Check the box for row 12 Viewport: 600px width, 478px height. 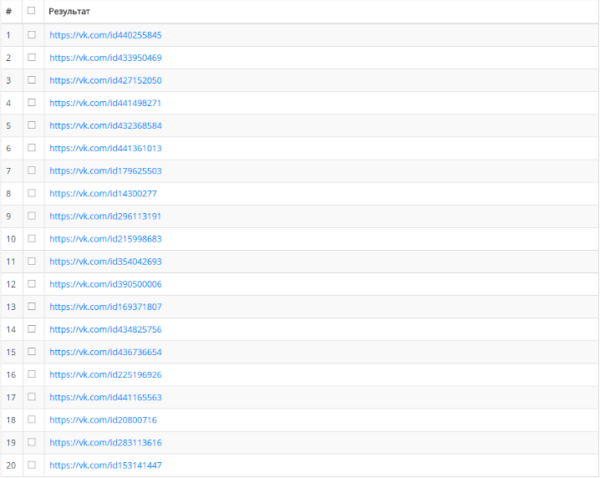click(32, 284)
